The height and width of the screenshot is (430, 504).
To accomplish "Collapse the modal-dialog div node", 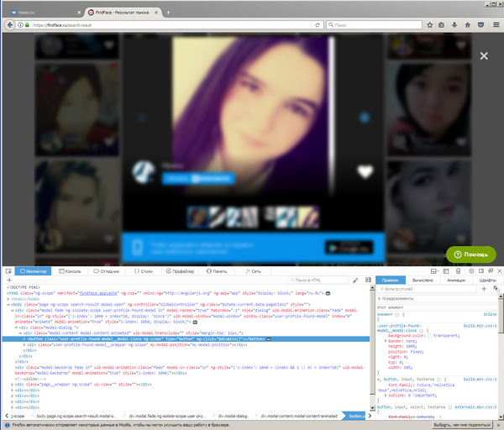I will point(16,328).
